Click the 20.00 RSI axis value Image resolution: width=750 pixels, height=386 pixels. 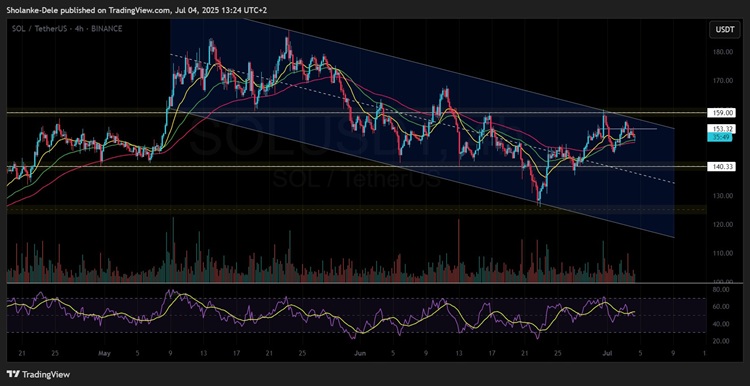click(x=721, y=341)
